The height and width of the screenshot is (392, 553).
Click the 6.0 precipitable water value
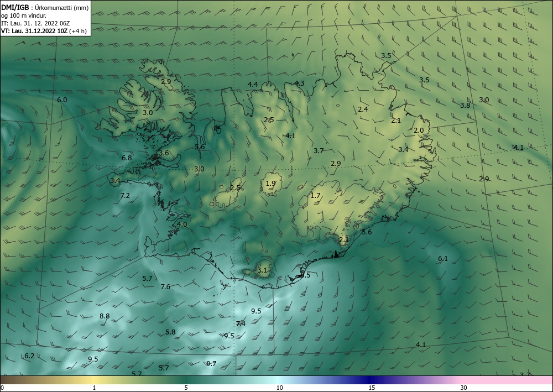62,100
